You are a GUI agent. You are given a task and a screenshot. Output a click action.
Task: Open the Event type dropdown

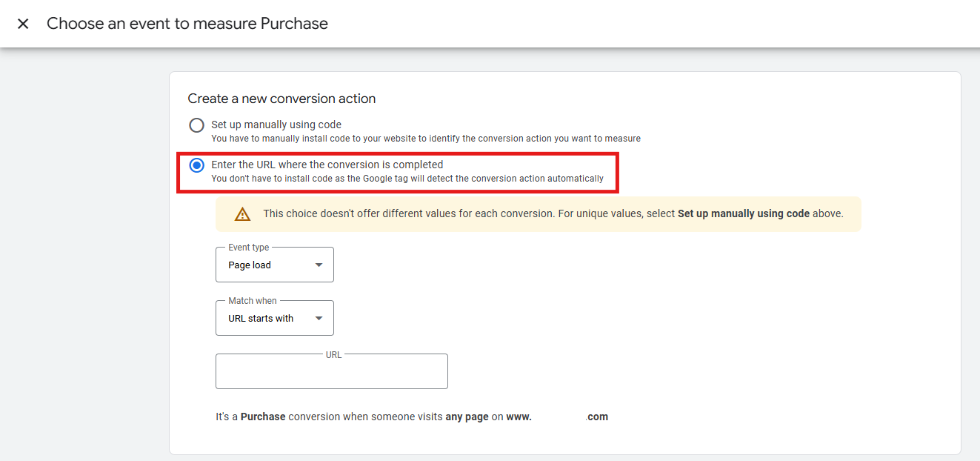(x=275, y=265)
